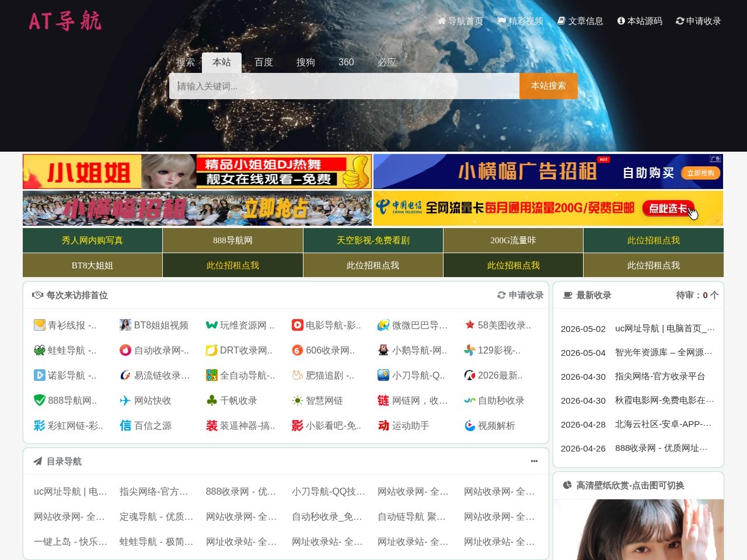Image resolution: width=747 pixels, height=560 pixels.
Task: Open the 小姐姐 DJ热舞 banner ad
Action: tap(197, 171)
